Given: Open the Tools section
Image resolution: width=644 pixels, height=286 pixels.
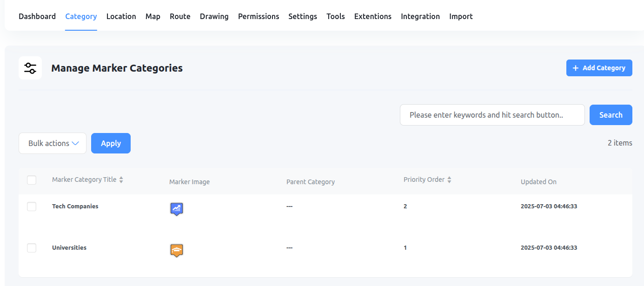Looking at the screenshot, I should [x=335, y=16].
